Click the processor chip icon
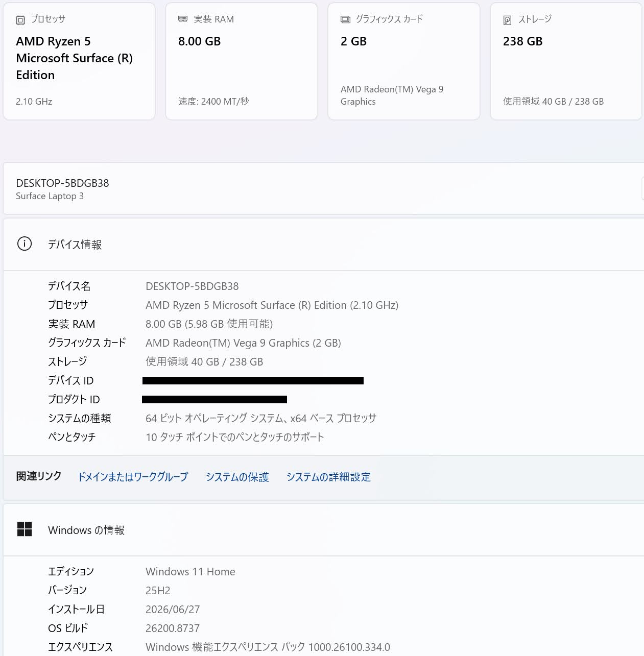644x656 pixels. click(x=20, y=20)
